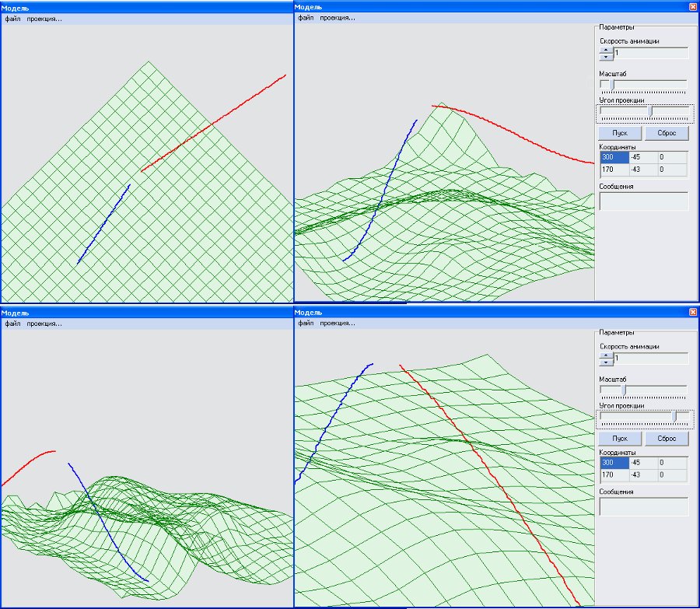Open the файл menu in the upper-right window
The height and width of the screenshot is (609, 700).
[x=306, y=18]
